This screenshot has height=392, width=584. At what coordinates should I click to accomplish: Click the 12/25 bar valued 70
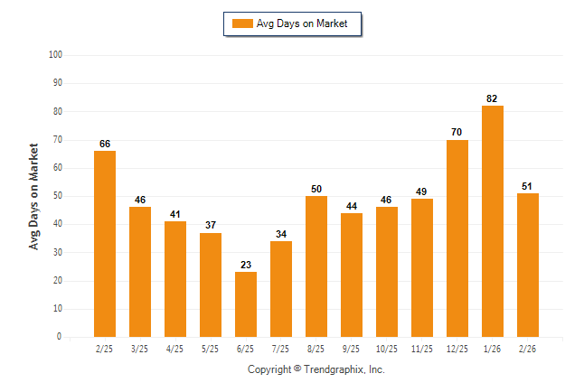[x=457, y=238]
